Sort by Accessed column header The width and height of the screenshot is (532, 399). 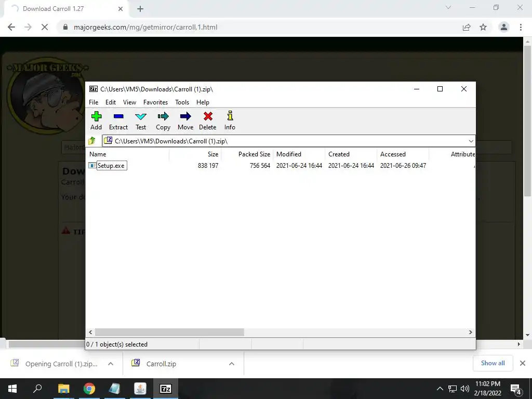click(403, 154)
